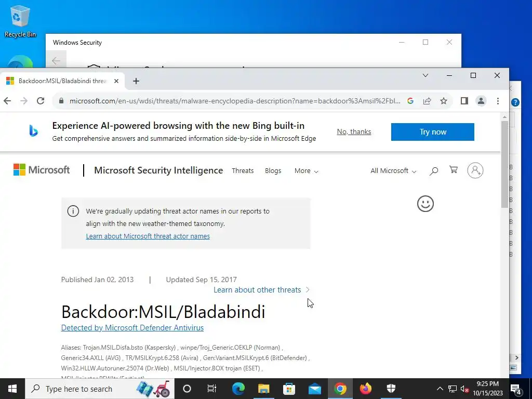Open the Threats menu item
The width and height of the screenshot is (532, 399).
pyautogui.click(x=243, y=170)
